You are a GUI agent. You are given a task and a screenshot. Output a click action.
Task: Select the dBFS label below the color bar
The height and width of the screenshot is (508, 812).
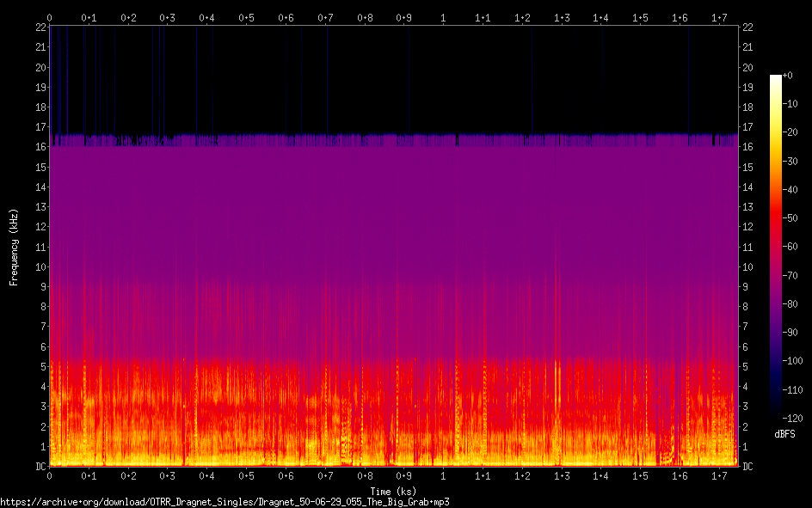784,435
